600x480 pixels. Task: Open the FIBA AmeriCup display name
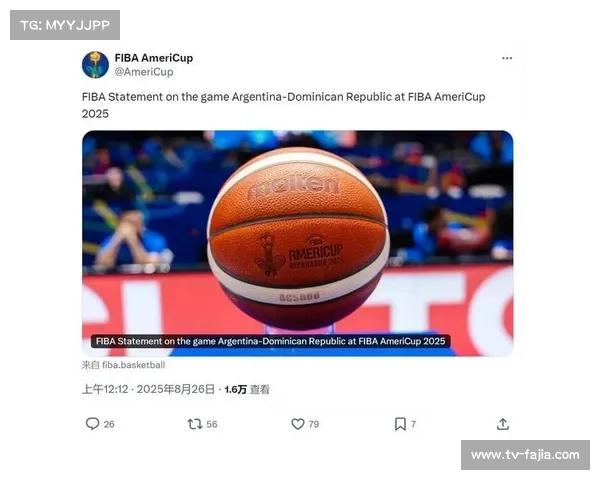point(154,58)
